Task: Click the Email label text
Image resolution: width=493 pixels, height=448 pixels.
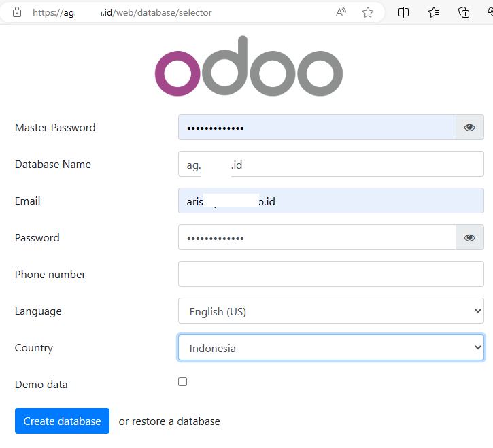Action: 28,201
